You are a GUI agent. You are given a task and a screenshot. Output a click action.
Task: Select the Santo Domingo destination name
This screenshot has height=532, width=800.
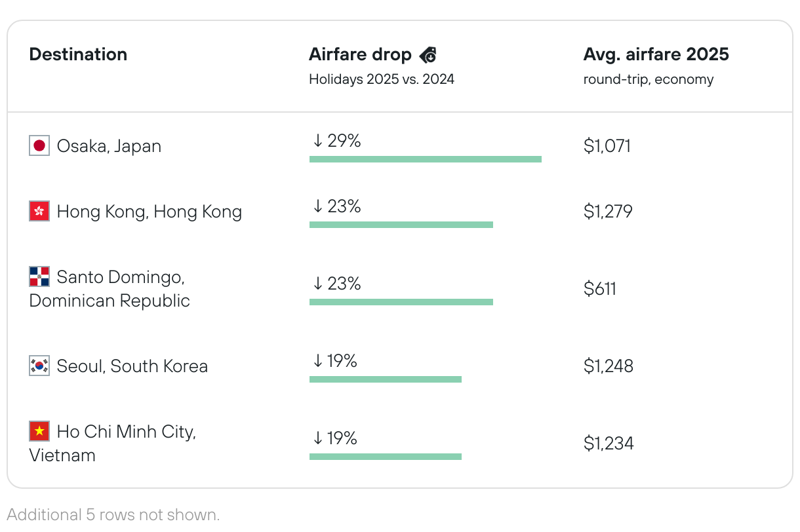pyautogui.click(x=121, y=277)
